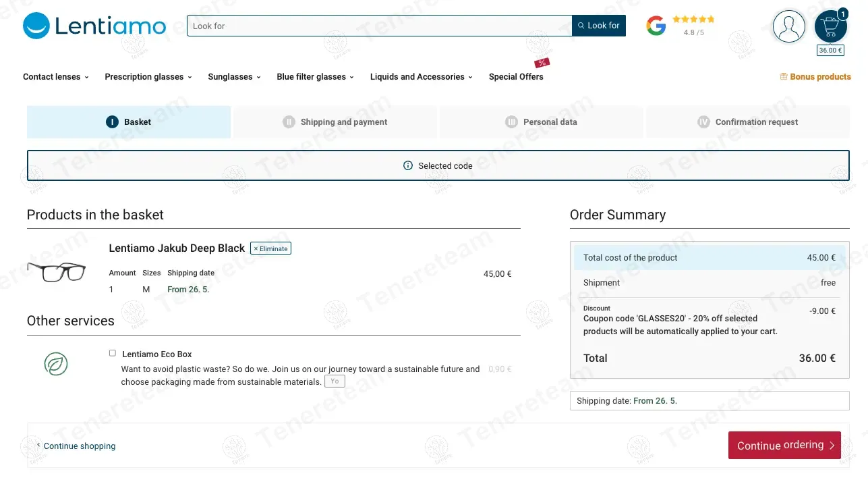This screenshot has height=480, width=868.
Task: Tick the Lentiamo Eco Box checkbox
Action: tap(113, 353)
